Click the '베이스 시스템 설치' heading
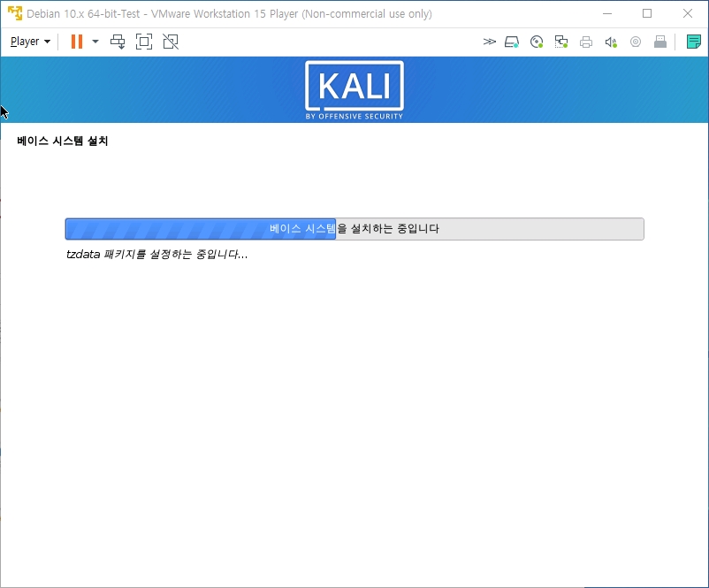 click(63, 141)
